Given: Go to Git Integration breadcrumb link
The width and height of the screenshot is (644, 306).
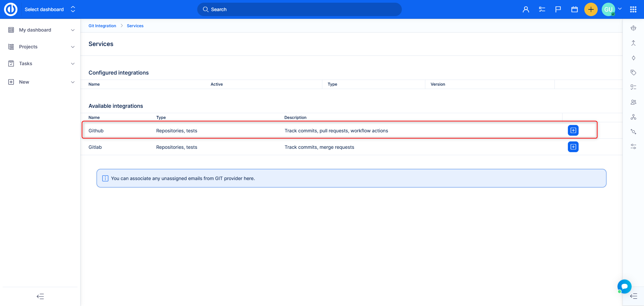Looking at the screenshot, I should pos(102,26).
